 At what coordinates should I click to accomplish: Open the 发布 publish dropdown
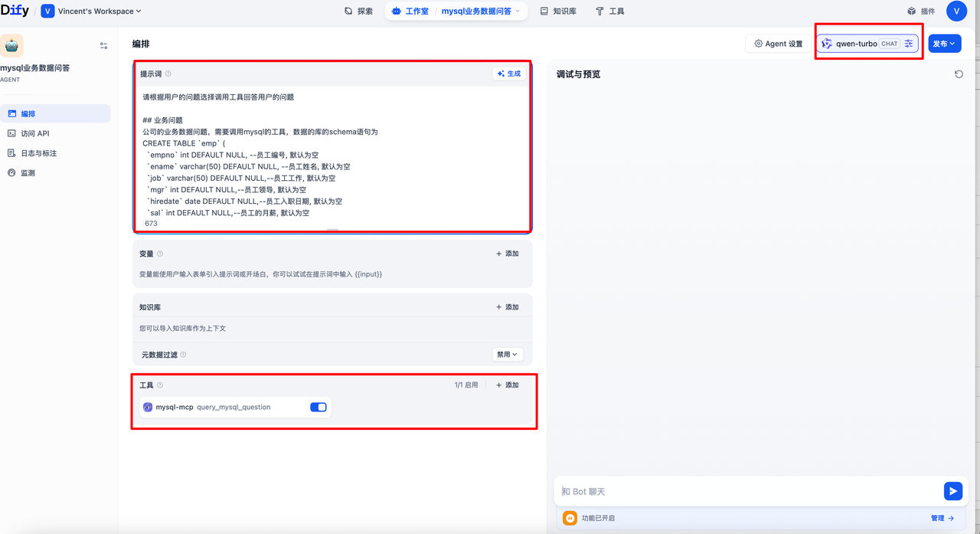click(945, 44)
